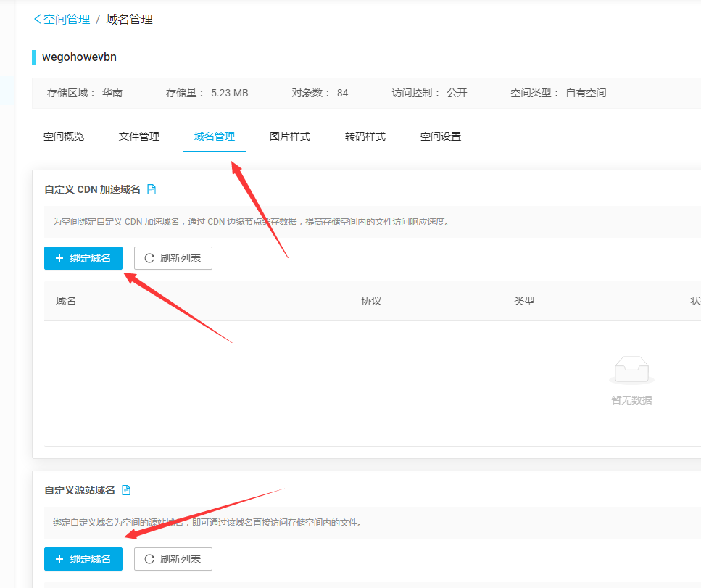Switch to the 空间概览 tab
Screen dimensions: 701x588
coord(64,136)
